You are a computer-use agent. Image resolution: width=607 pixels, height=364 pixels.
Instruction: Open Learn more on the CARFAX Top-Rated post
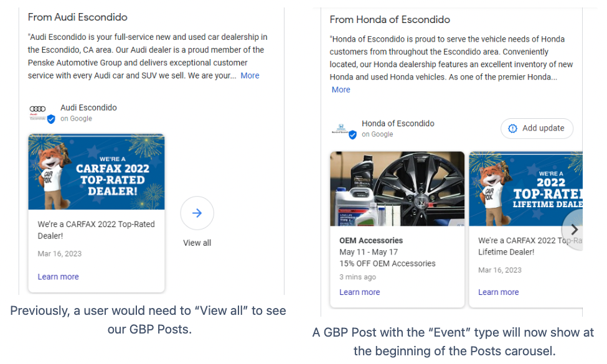(58, 276)
